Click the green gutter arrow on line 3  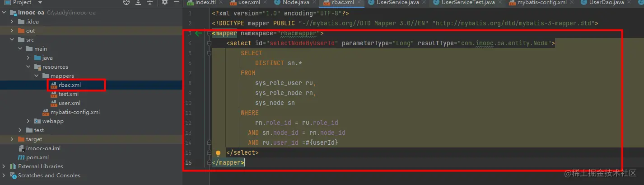click(199, 33)
